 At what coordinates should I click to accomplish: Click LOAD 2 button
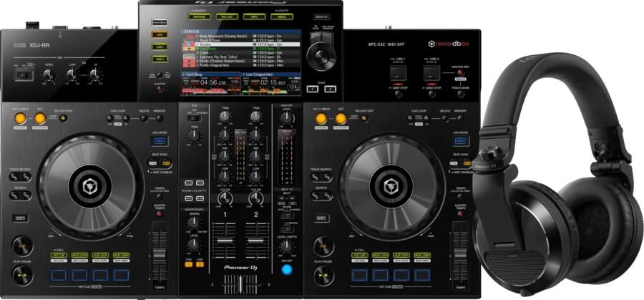pos(330,89)
